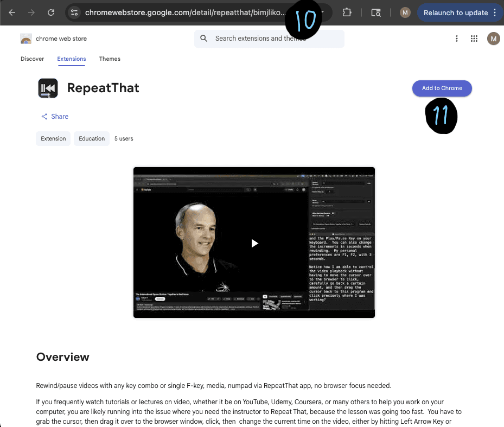The image size is (504, 427).
Task: Click Relaunch to update button
Action: [456, 12]
